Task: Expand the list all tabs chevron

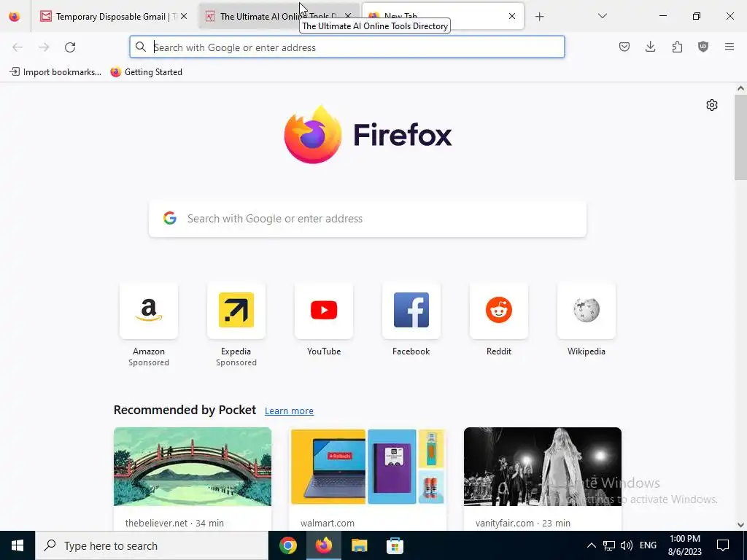Action: 602,16
